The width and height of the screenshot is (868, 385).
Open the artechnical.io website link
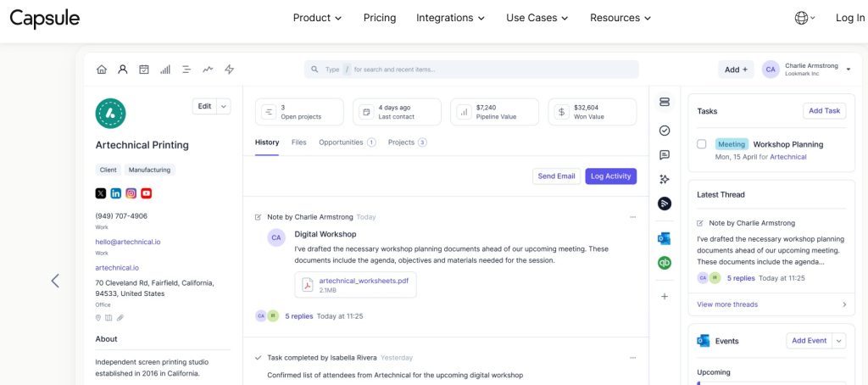click(117, 268)
